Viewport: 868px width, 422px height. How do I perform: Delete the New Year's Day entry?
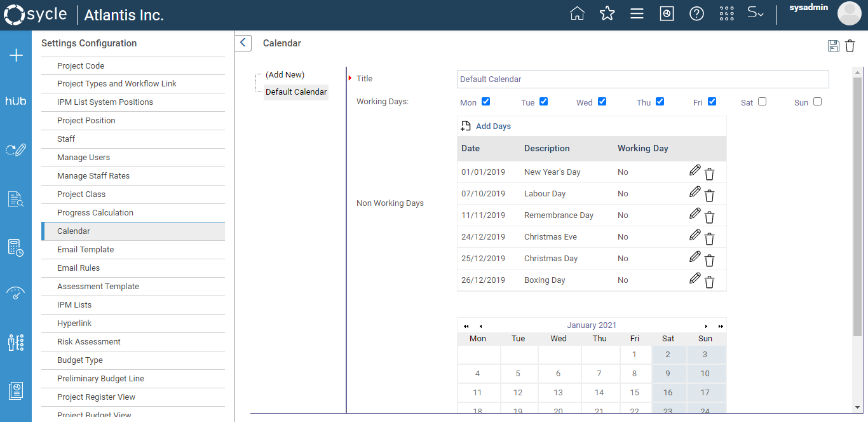(710, 174)
